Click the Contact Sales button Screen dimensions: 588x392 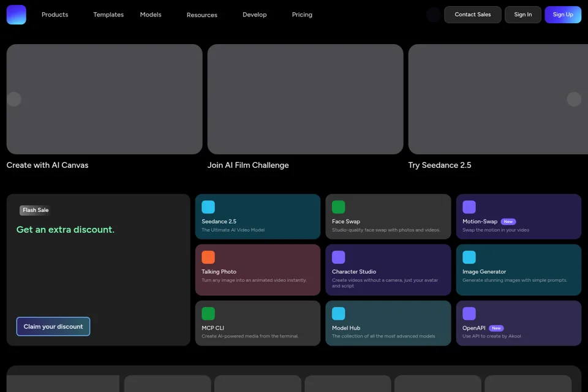472,15
